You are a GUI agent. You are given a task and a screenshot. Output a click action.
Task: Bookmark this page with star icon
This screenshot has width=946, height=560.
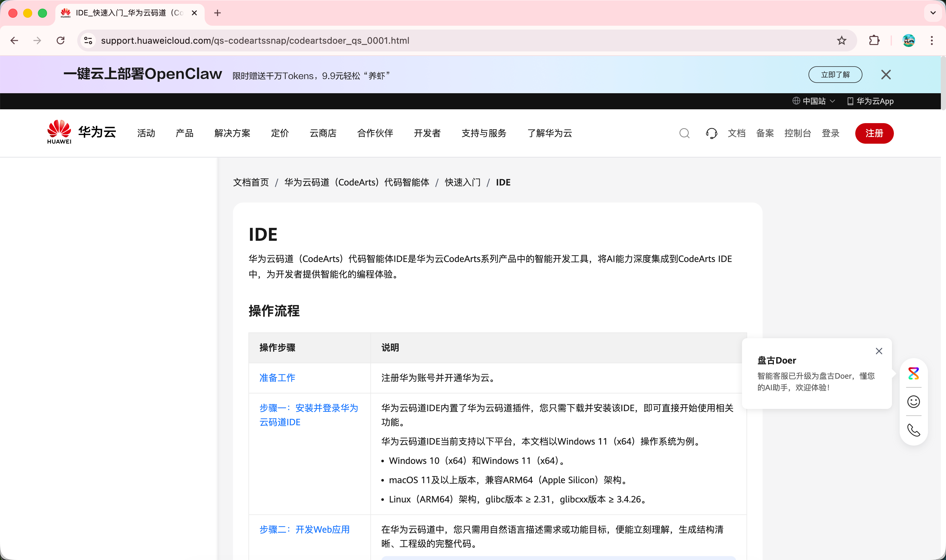841,41
